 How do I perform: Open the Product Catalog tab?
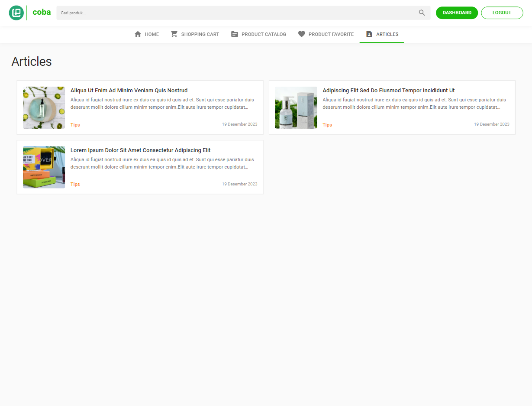pyautogui.click(x=263, y=34)
